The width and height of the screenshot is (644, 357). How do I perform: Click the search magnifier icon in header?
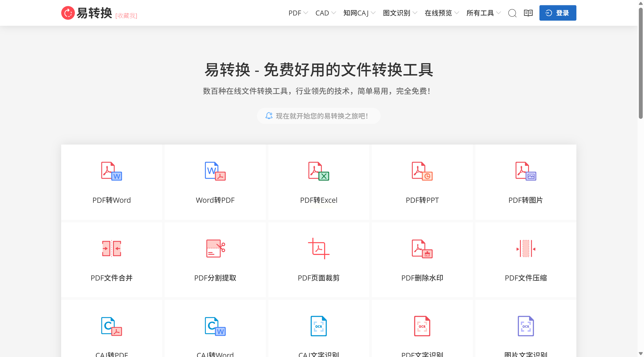(512, 13)
